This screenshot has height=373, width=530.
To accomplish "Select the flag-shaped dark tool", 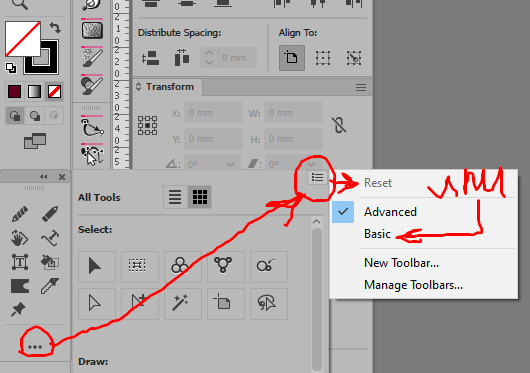I will point(20,286).
